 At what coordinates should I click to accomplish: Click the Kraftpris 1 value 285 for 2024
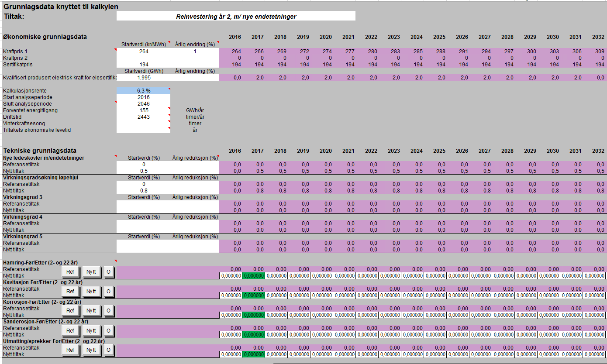418,52
